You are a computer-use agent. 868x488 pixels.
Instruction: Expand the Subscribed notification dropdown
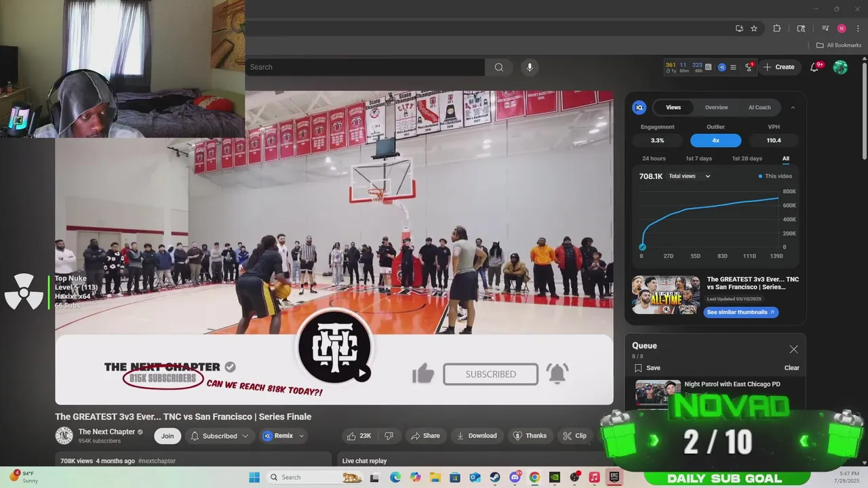pos(219,436)
